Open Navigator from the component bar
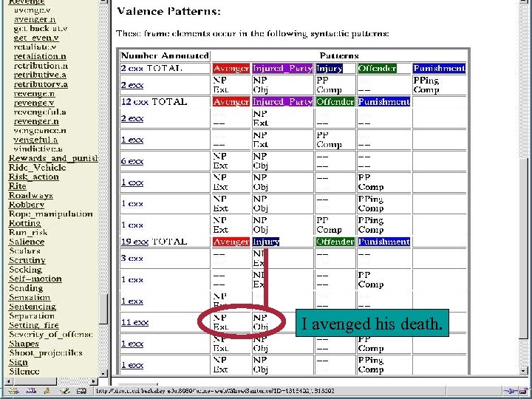 coord(13,391)
